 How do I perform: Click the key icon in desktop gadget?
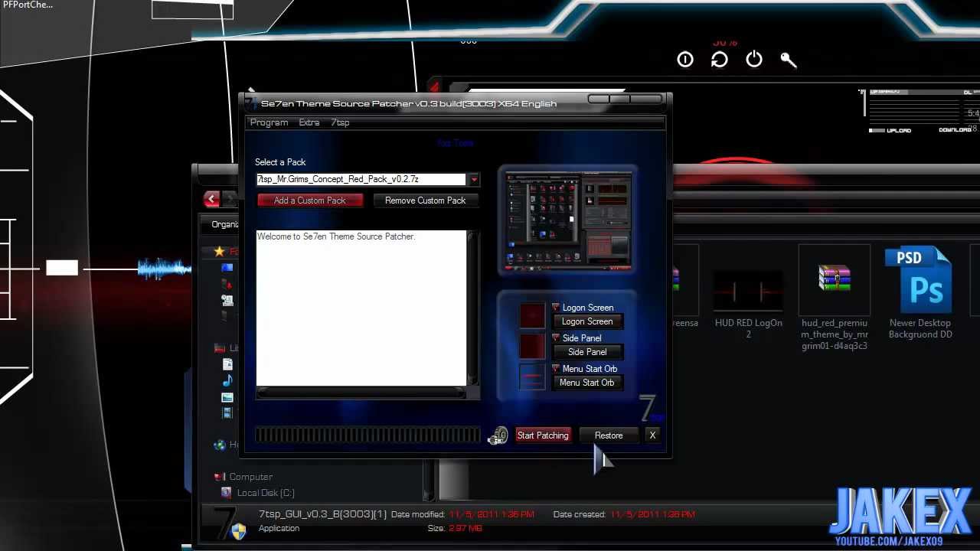coord(789,60)
